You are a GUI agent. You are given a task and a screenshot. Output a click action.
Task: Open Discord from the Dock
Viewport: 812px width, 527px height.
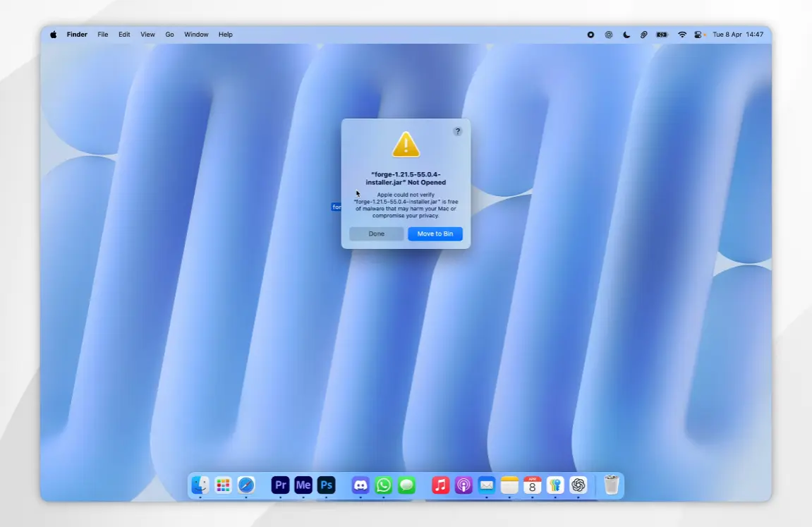click(360, 485)
